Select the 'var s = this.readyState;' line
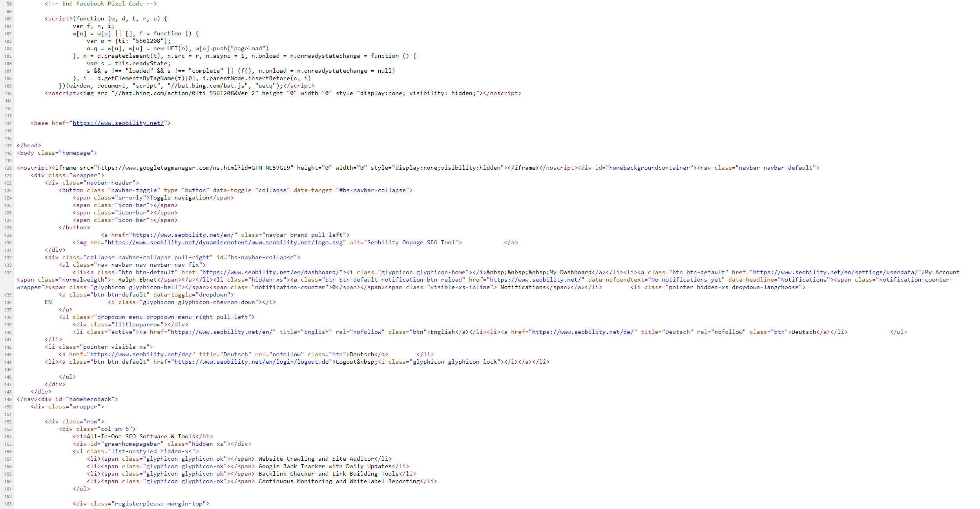 point(129,63)
